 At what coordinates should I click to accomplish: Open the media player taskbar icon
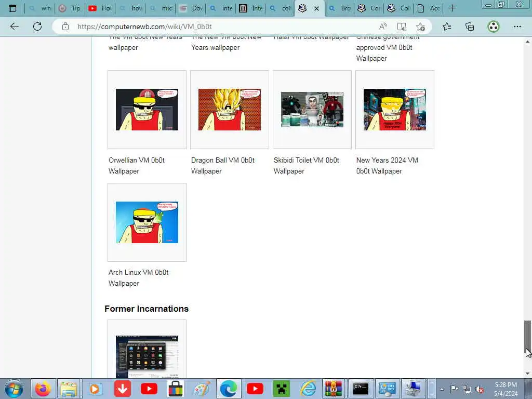(95, 389)
